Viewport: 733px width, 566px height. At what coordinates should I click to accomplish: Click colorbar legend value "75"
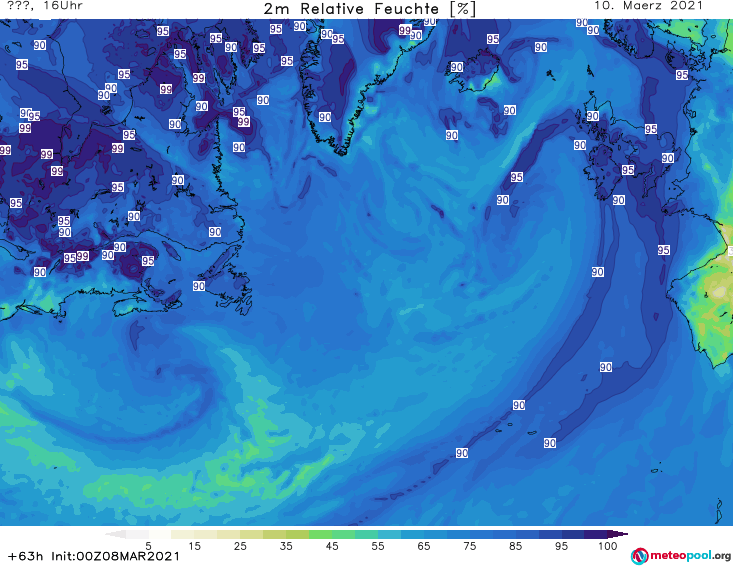click(x=469, y=545)
